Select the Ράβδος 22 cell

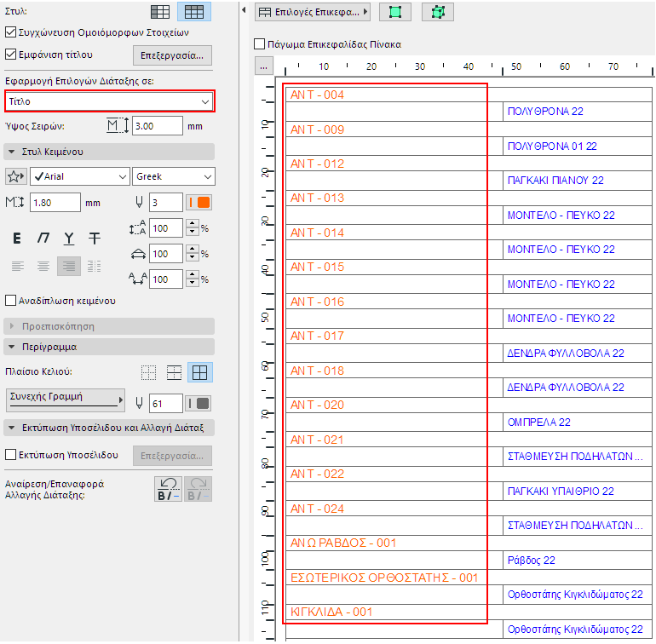578,561
